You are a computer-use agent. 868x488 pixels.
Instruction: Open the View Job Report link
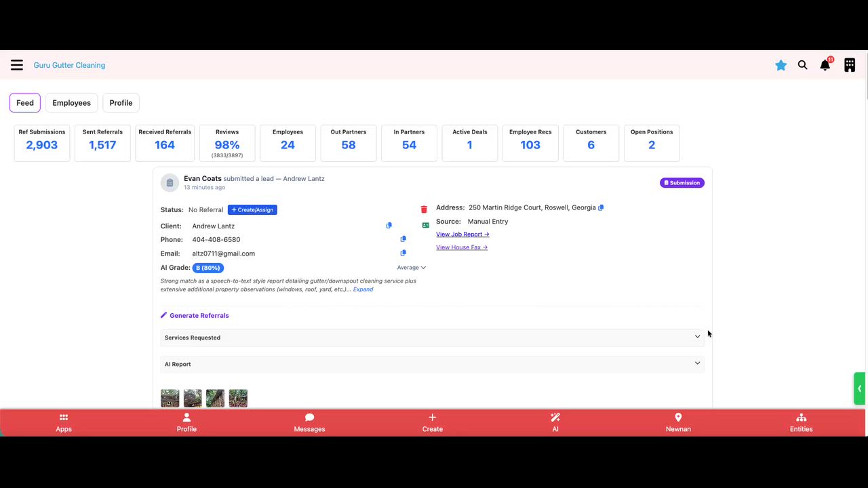(x=462, y=235)
